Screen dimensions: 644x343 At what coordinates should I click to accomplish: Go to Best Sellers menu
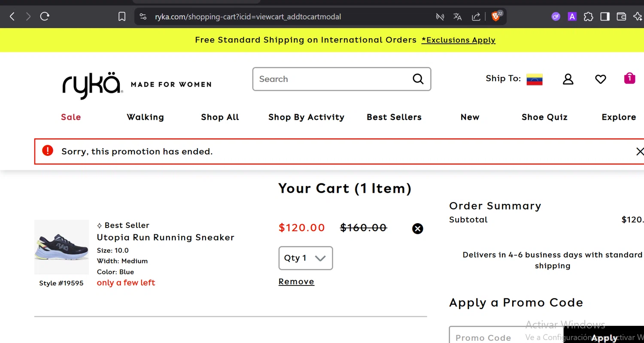pyautogui.click(x=394, y=117)
